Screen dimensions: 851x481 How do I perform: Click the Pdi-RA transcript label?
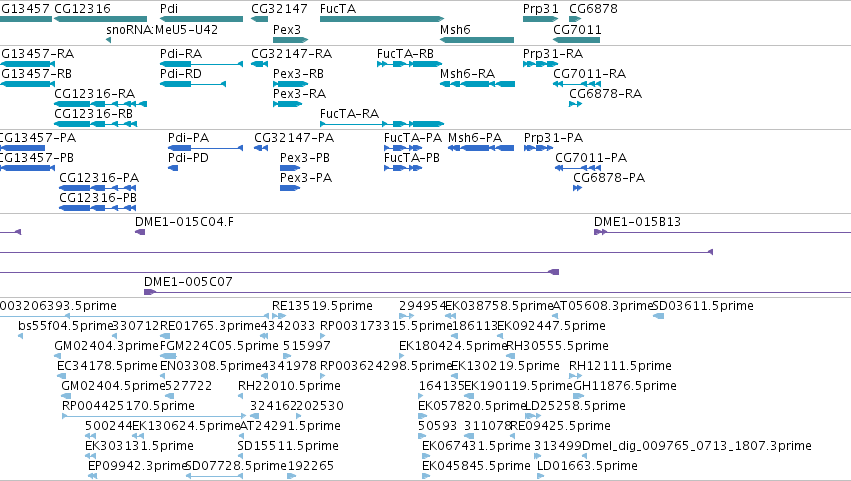[x=181, y=54]
